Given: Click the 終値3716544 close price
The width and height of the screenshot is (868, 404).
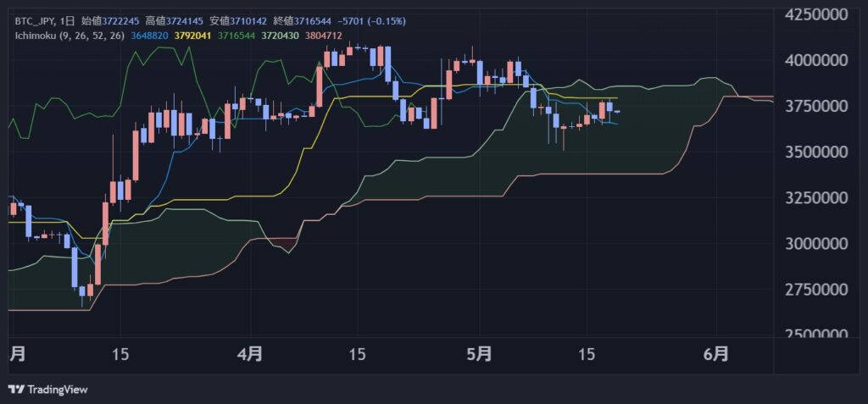Looking at the screenshot, I should [x=303, y=21].
